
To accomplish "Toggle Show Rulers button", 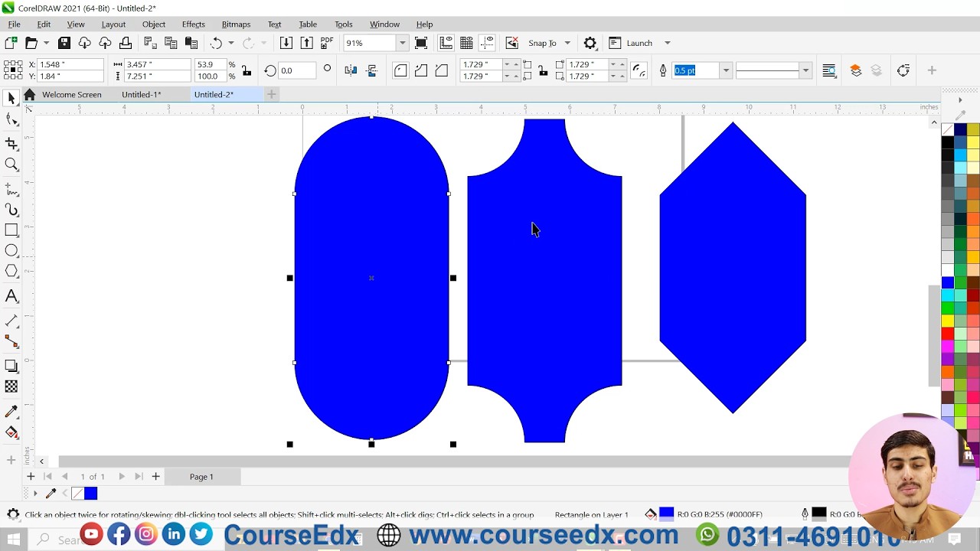I will 446,43.
